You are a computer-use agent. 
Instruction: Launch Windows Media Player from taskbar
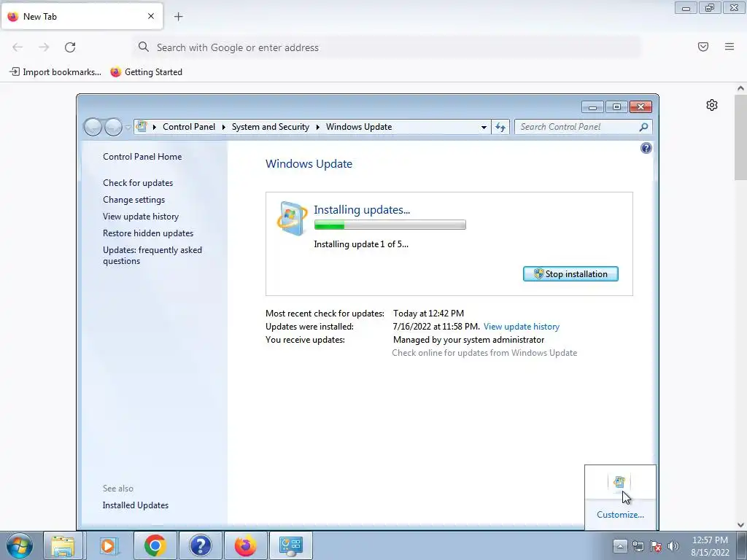pos(108,545)
